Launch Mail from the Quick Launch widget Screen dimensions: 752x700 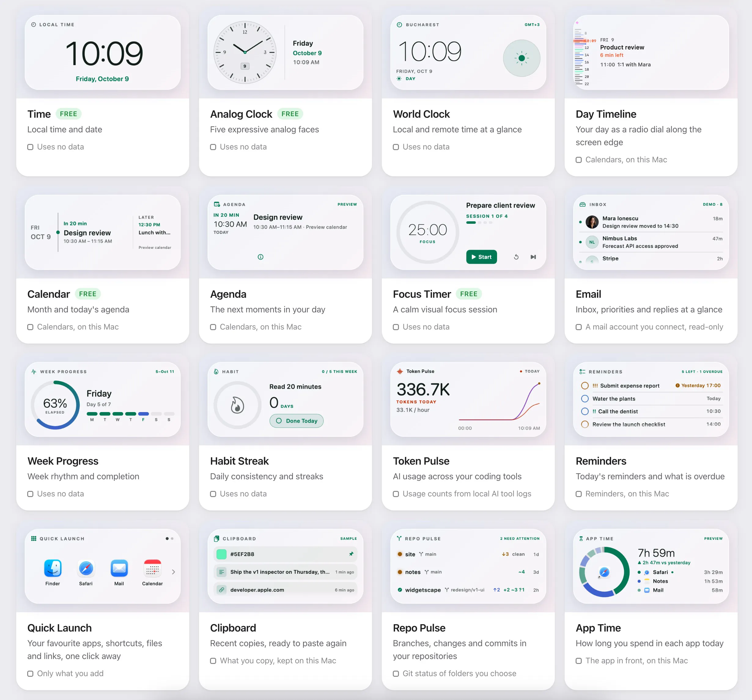(x=119, y=568)
